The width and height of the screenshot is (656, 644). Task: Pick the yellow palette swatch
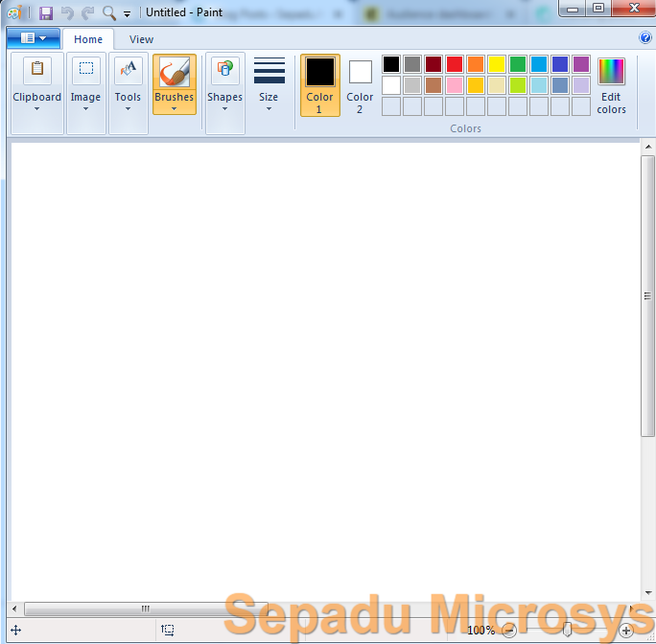[497, 64]
